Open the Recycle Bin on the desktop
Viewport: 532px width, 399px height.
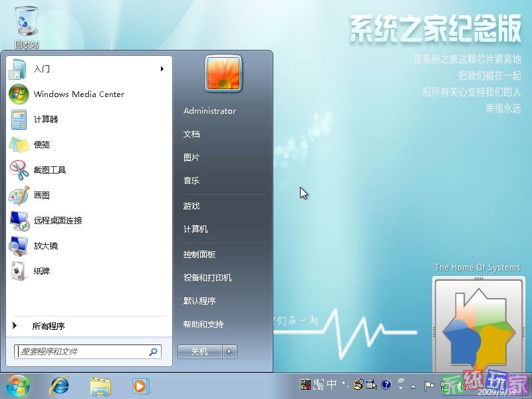tap(26, 27)
